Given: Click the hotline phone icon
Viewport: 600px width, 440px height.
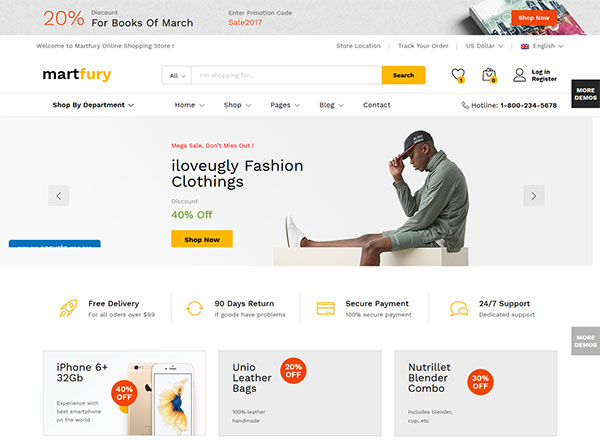Looking at the screenshot, I should coord(465,105).
